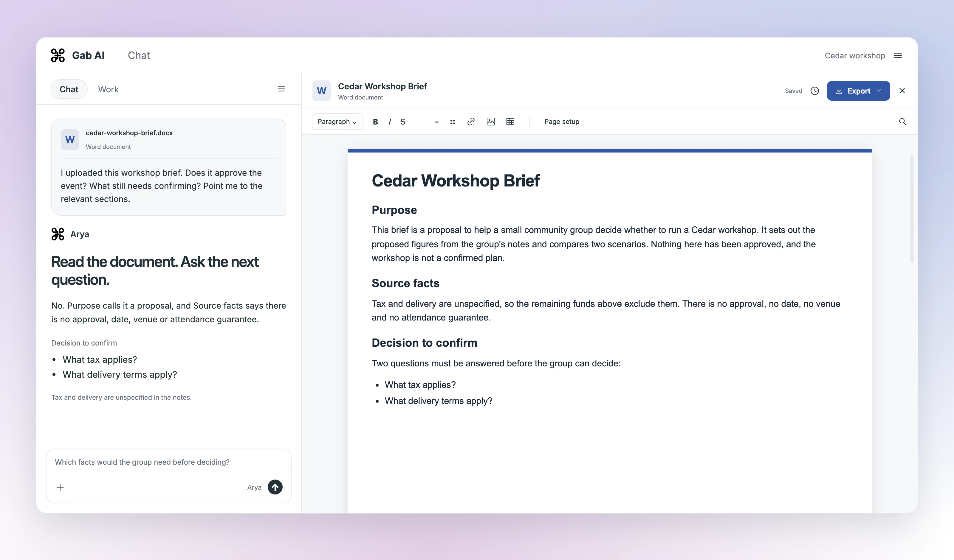Click the chat's 'Decision to confirm' label
This screenshot has width=954, height=560.
pyautogui.click(x=84, y=343)
